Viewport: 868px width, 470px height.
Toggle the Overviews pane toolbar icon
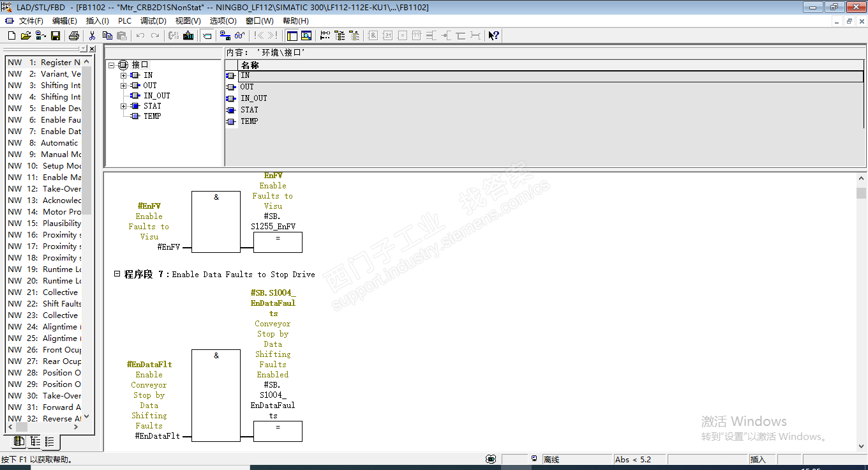click(292, 36)
